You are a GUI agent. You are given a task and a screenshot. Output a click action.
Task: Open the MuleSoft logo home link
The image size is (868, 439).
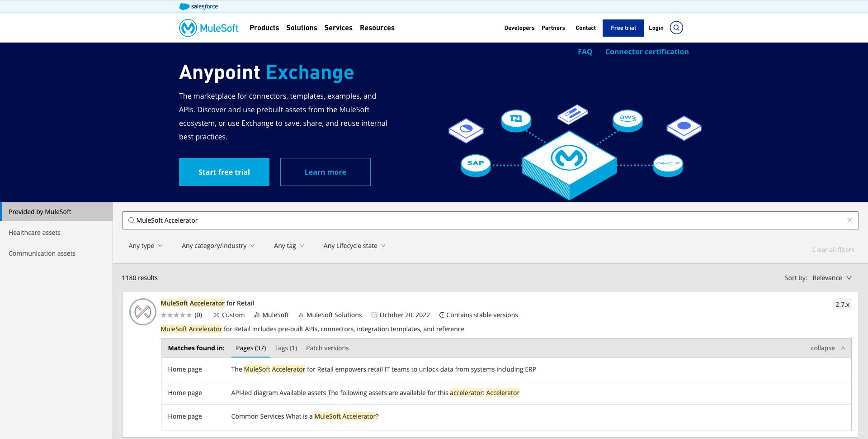click(x=209, y=28)
